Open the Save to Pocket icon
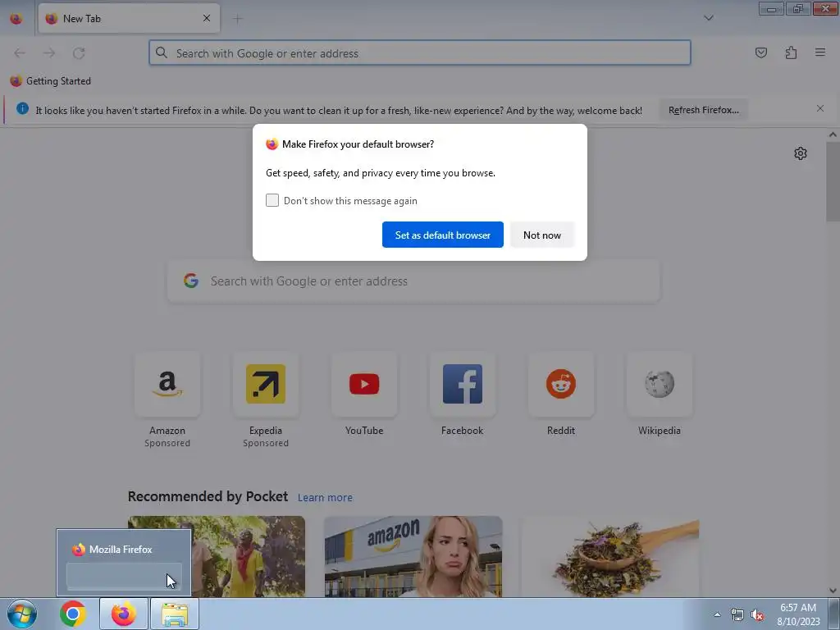 tap(760, 52)
